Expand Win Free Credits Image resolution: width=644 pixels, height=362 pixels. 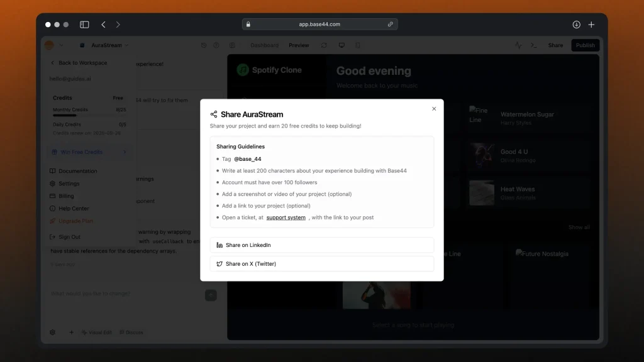(x=89, y=152)
